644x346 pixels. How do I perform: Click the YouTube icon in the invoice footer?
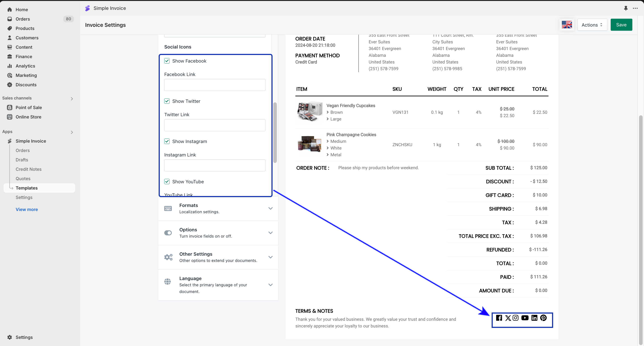(x=525, y=318)
